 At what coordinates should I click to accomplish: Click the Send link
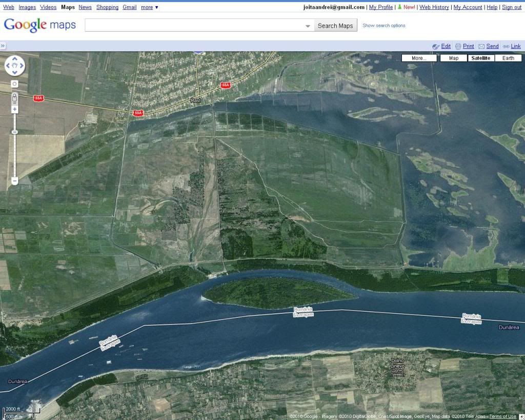click(492, 46)
